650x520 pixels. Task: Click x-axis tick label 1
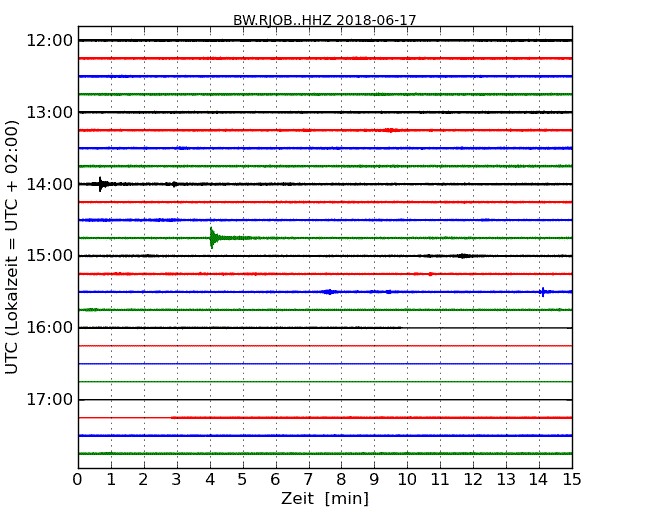click(x=111, y=480)
